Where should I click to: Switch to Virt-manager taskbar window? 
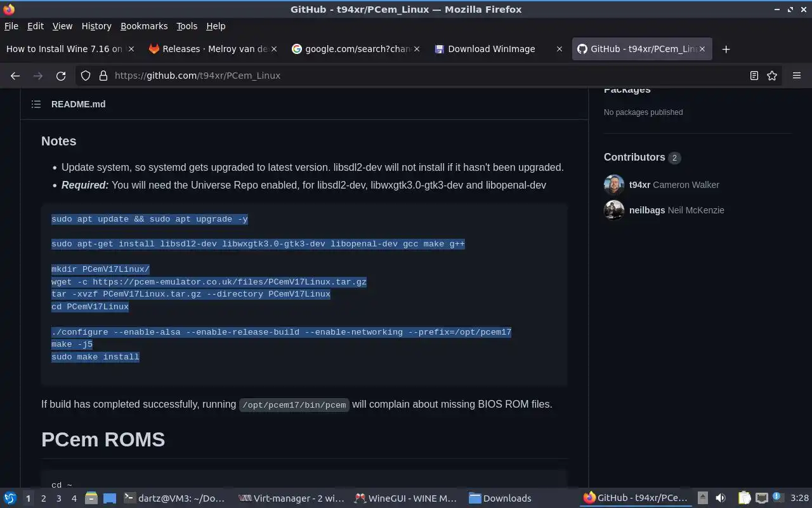tap(291, 498)
